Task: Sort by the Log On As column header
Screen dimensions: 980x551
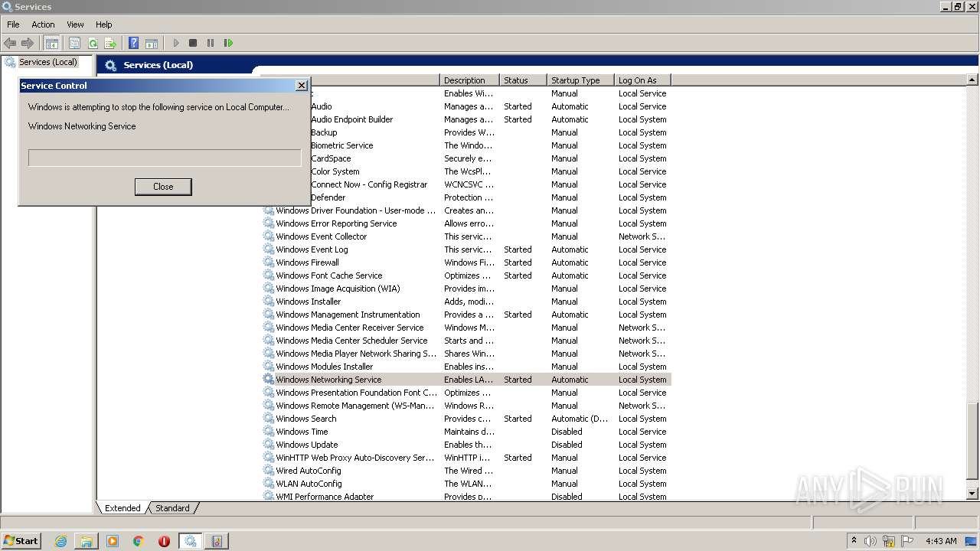Action: coord(642,80)
